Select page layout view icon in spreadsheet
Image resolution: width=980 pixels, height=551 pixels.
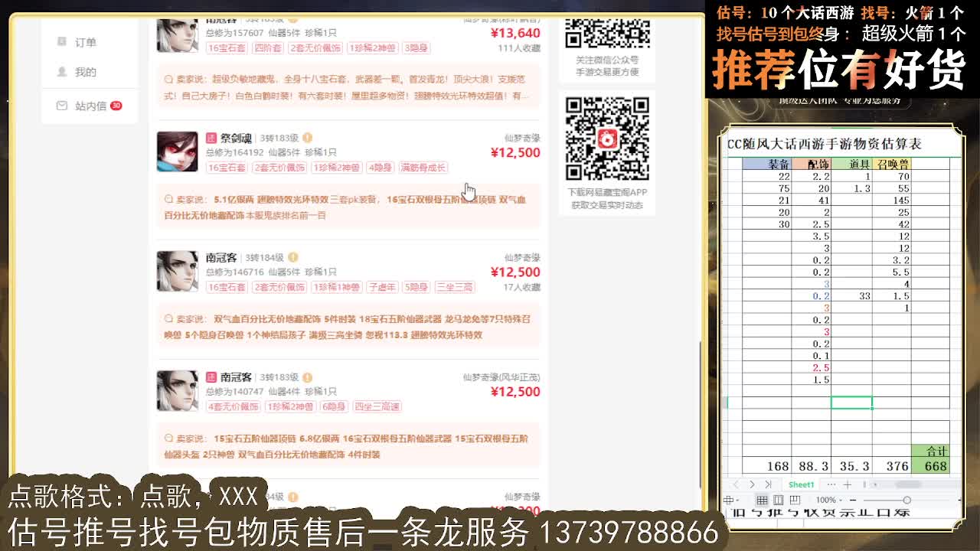pos(777,500)
